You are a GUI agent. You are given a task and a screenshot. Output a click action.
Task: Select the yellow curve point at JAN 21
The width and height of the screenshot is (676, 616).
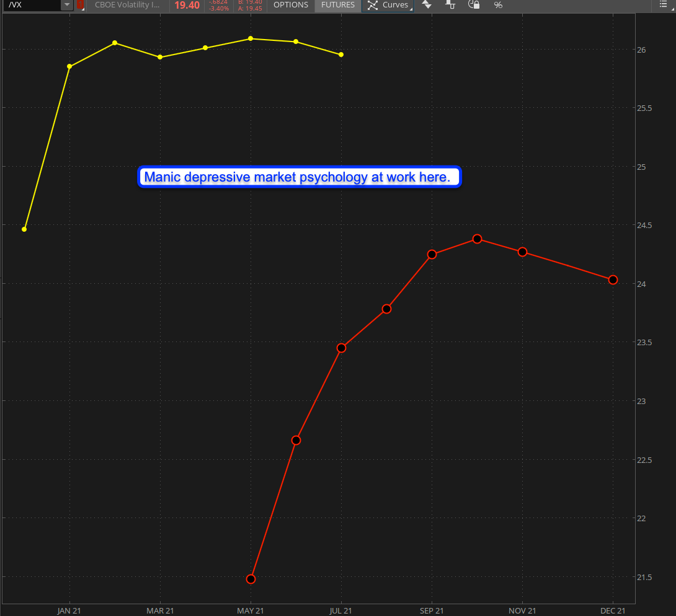pos(69,66)
